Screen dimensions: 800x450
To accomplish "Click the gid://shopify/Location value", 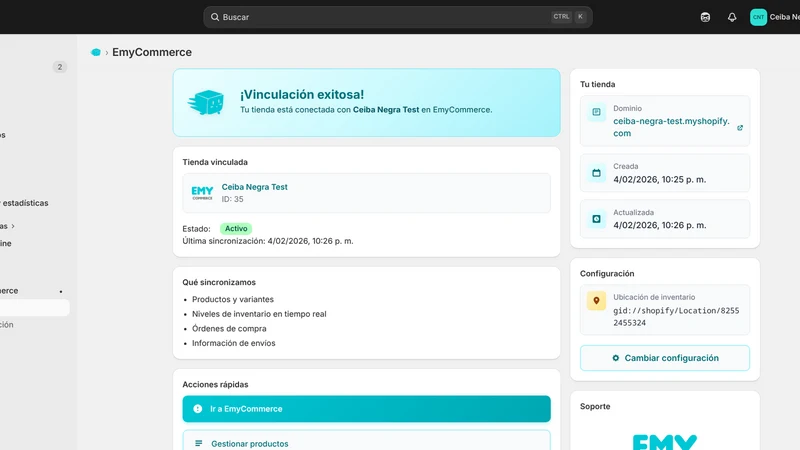I will [676, 316].
